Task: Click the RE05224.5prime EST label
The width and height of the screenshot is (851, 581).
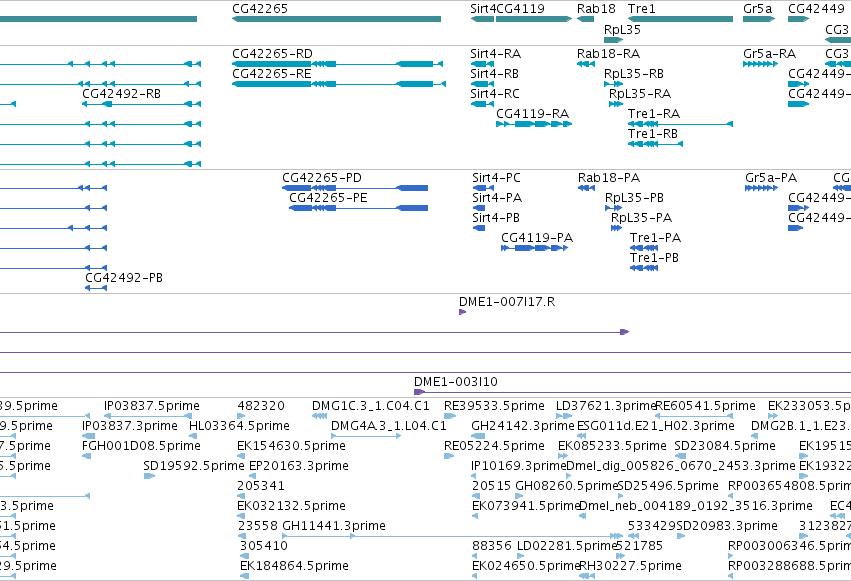Action: [x=494, y=446]
